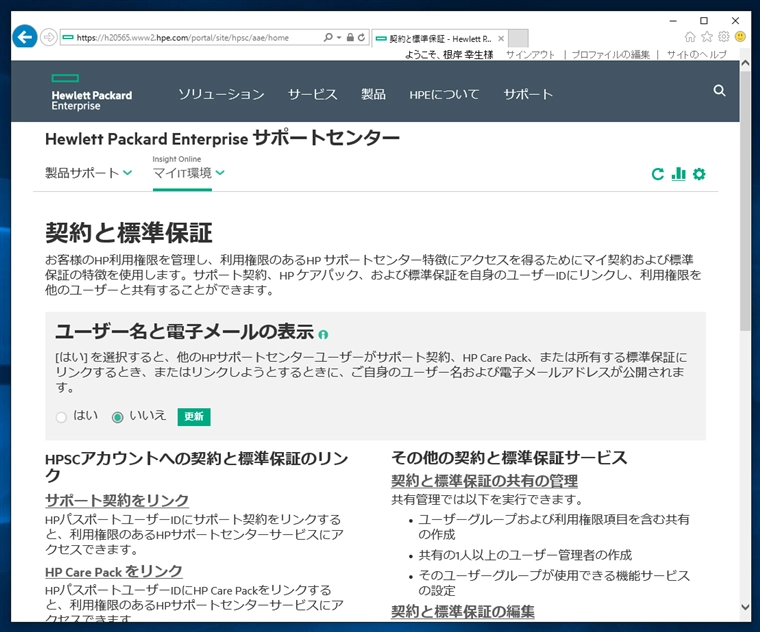
Task: Click the browser Back arrow button
Action: pyautogui.click(x=25, y=36)
